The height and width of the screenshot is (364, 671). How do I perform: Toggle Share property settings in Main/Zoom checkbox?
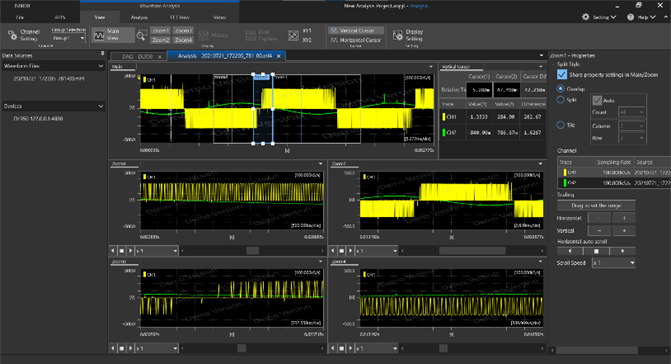coord(562,74)
